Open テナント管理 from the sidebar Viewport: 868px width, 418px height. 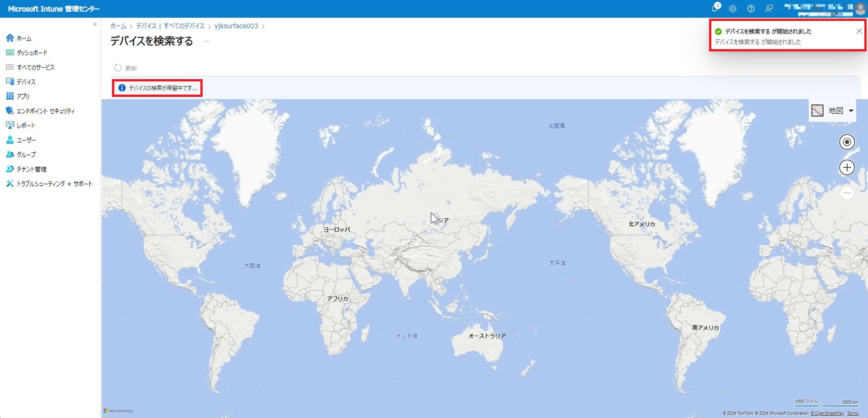click(x=32, y=169)
